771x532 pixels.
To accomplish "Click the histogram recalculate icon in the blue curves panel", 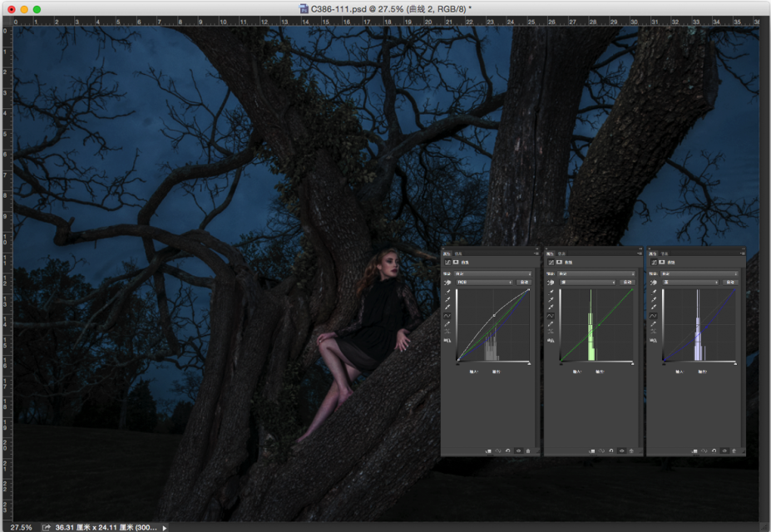I will coord(654,341).
